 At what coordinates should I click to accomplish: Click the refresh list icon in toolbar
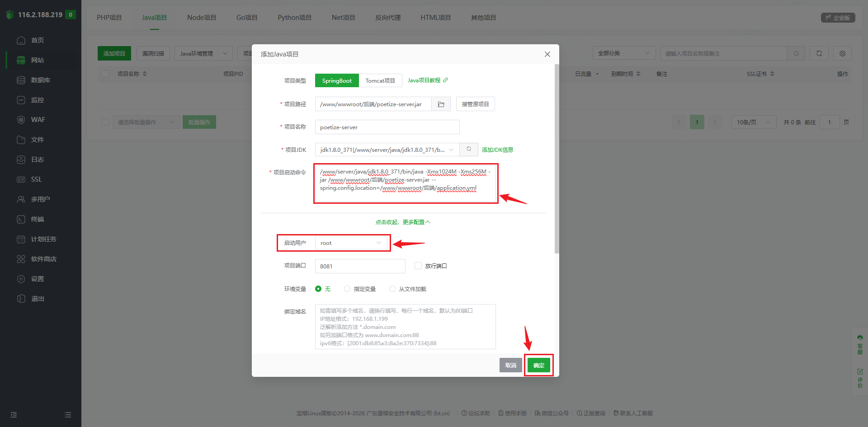(819, 53)
